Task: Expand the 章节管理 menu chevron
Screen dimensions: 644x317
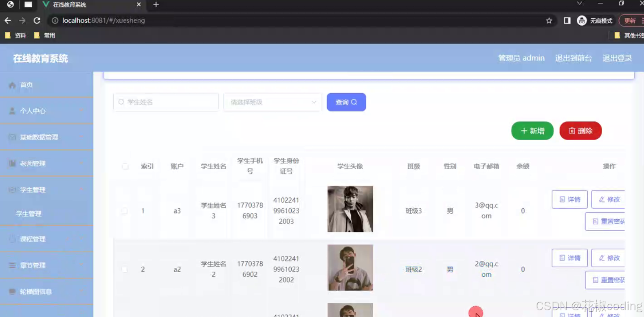Action: 81,265
